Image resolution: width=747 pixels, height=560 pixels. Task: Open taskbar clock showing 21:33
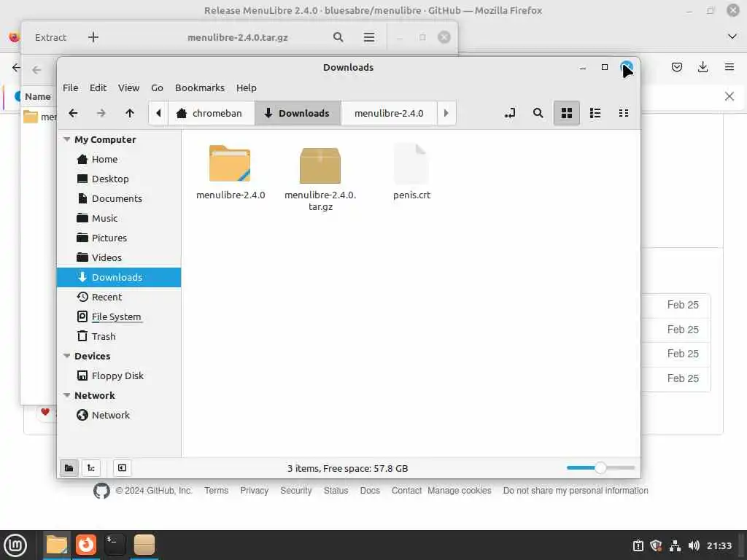[719, 545]
